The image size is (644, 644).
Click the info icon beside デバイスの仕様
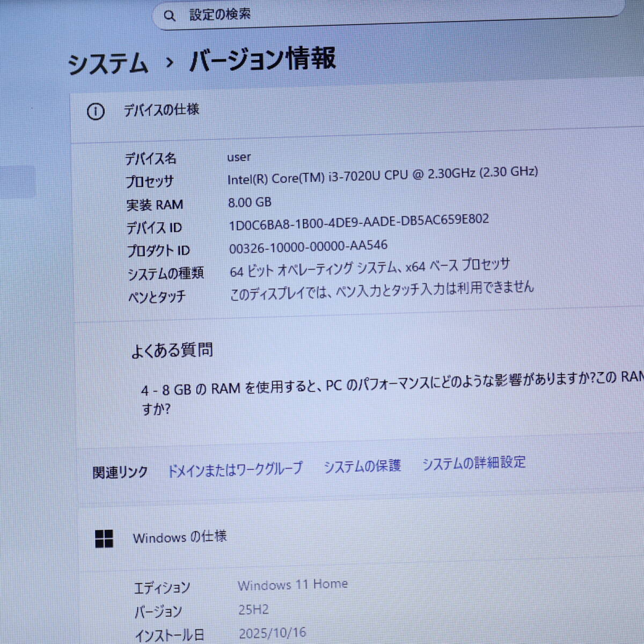point(96,112)
